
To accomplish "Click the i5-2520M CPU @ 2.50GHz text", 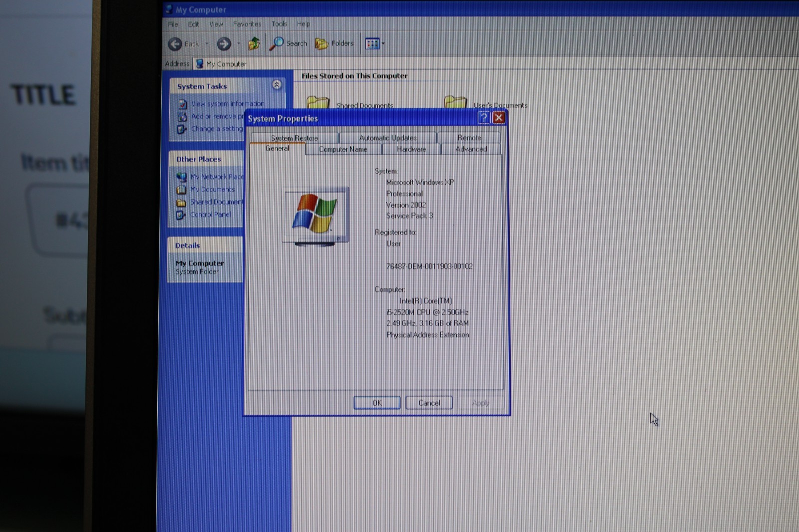I will pos(427,312).
